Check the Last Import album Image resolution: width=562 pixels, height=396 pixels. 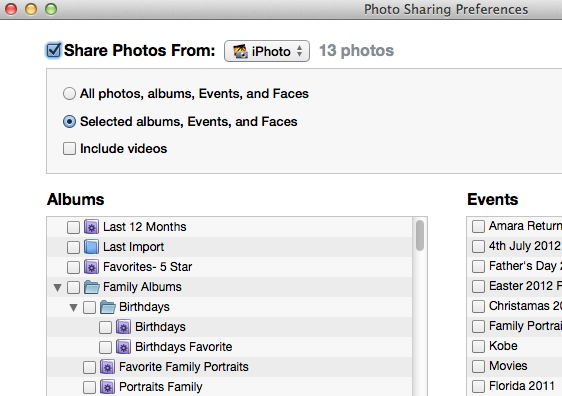pos(73,247)
